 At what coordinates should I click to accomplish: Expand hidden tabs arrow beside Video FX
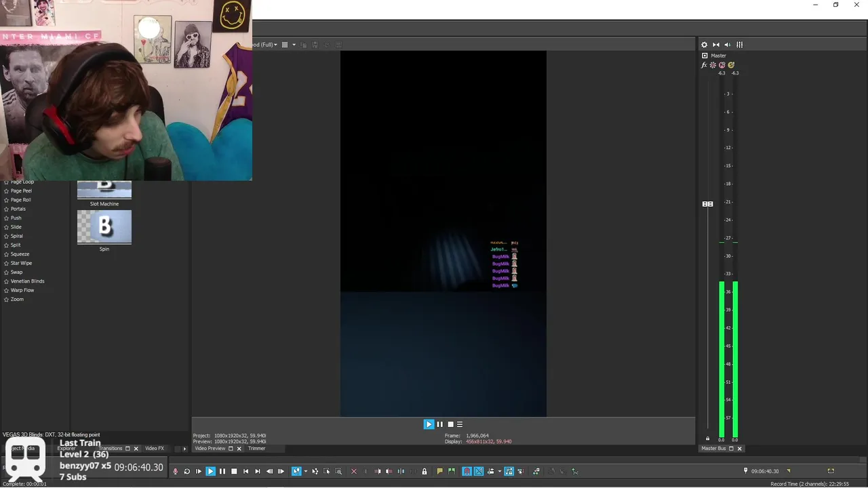(184, 449)
